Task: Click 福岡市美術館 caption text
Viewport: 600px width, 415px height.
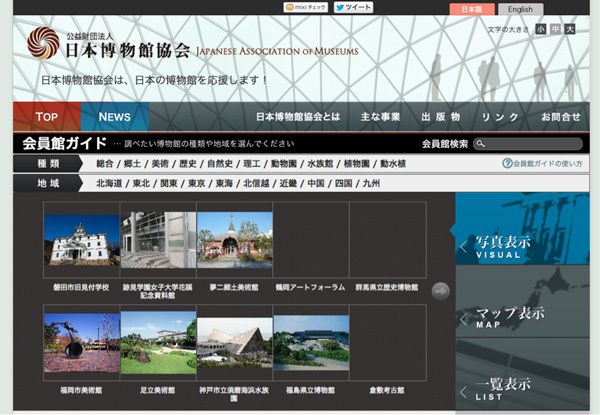Action: (81, 390)
